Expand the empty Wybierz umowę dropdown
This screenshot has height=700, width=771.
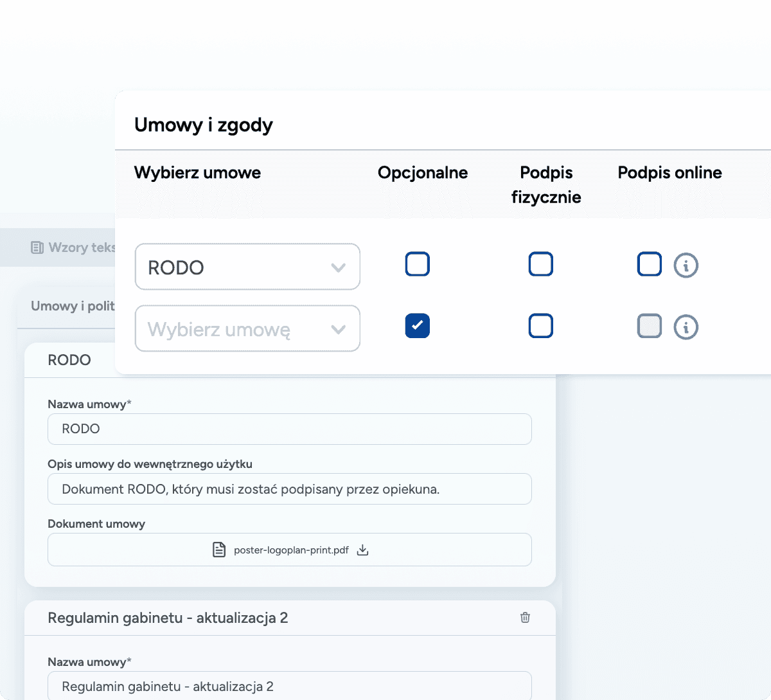pyautogui.click(x=247, y=329)
